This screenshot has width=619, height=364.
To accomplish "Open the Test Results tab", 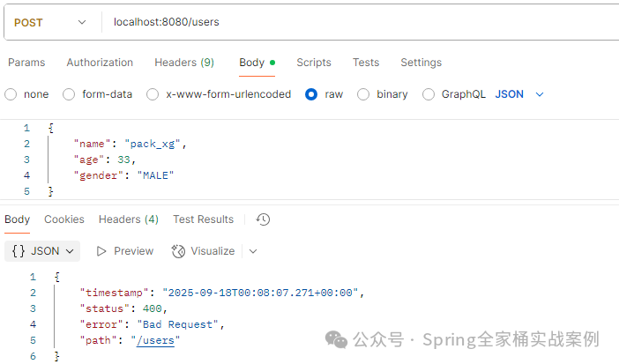I will [x=203, y=219].
